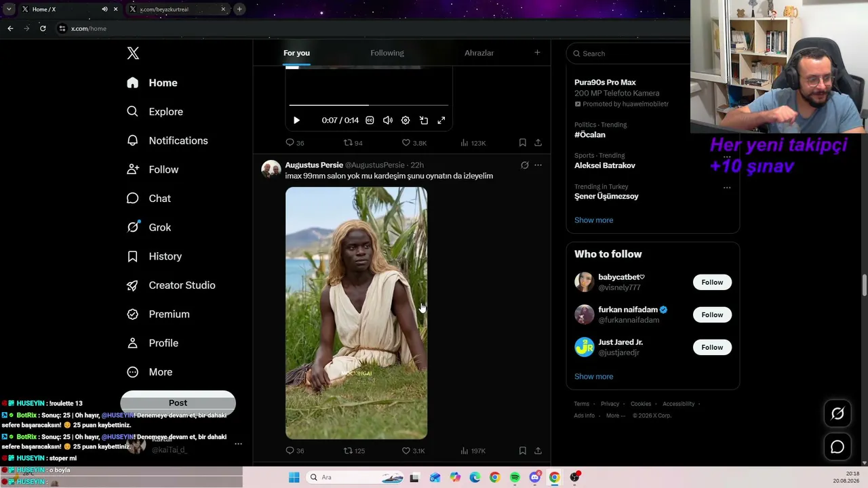The image size is (868, 488).
Task: Open the Aleksei Batrakov trend
Action: [605, 165]
